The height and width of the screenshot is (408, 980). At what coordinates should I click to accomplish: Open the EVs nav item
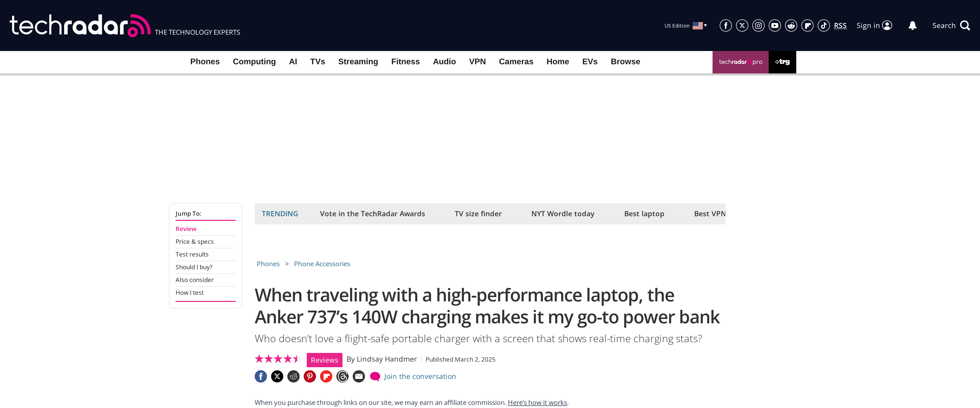(590, 62)
